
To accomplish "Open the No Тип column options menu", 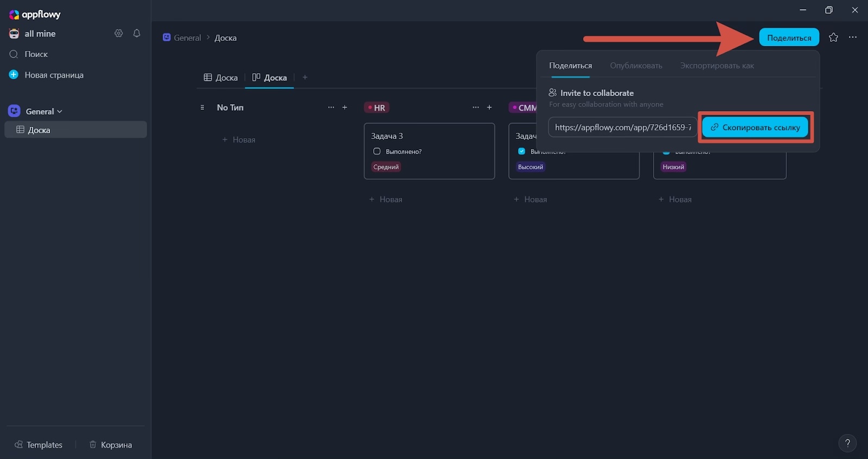I will coord(331,107).
